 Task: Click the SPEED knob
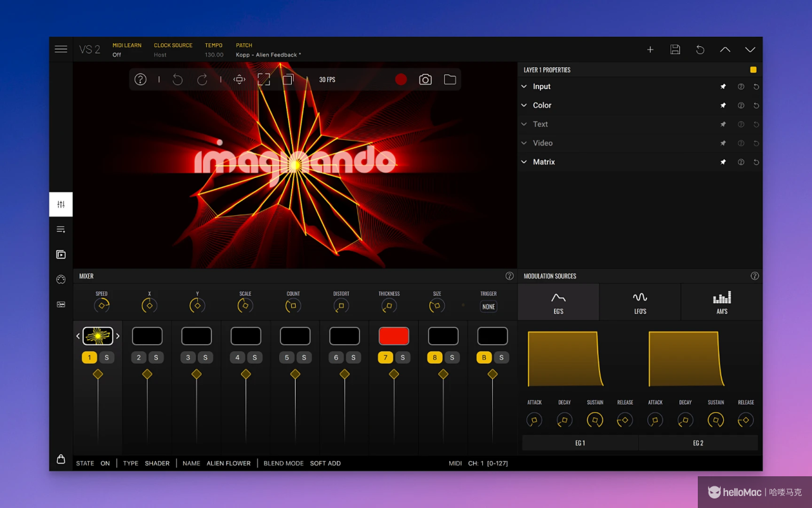coord(101,305)
